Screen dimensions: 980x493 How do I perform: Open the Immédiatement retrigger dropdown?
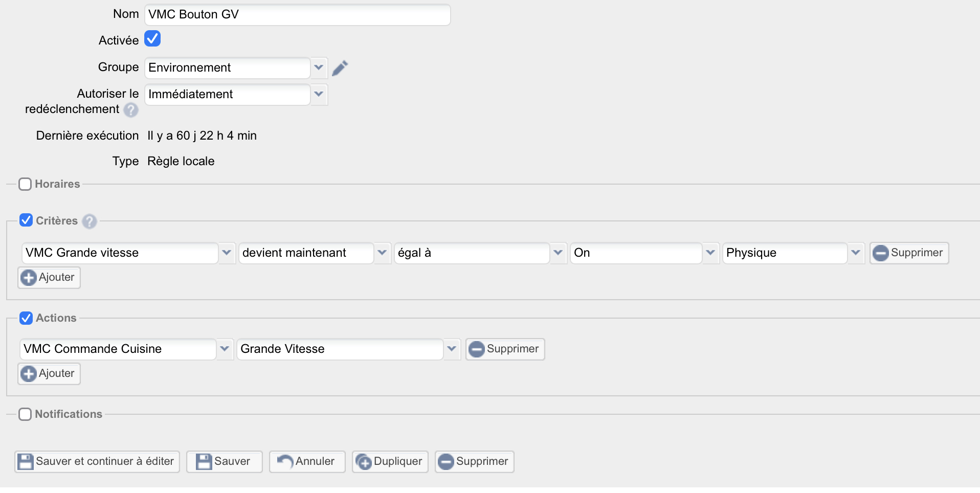point(319,94)
